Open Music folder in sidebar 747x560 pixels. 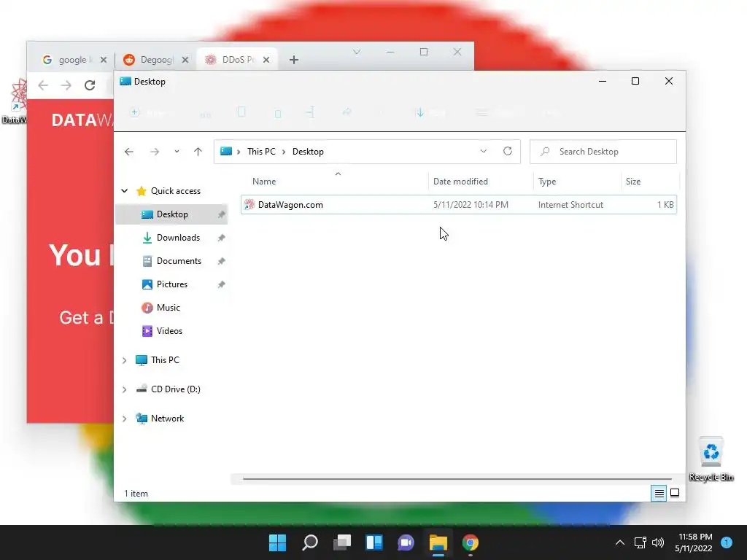click(x=169, y=308)
